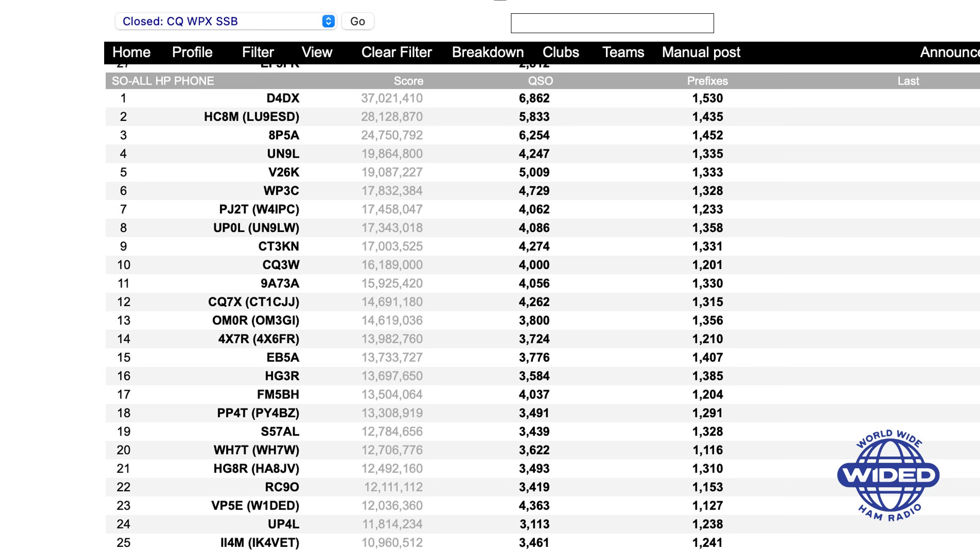Select callsign V26K
980x551 pixels.
tap(284, 172)
